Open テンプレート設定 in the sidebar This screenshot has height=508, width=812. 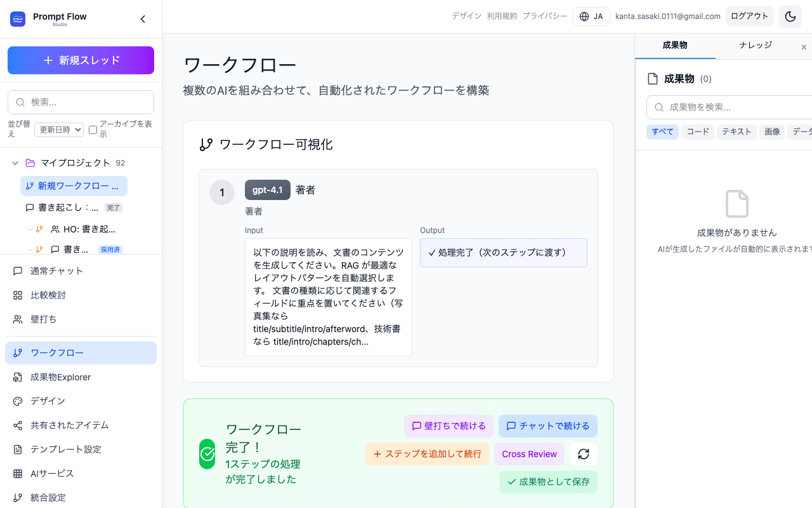click(x=81, y=450)
